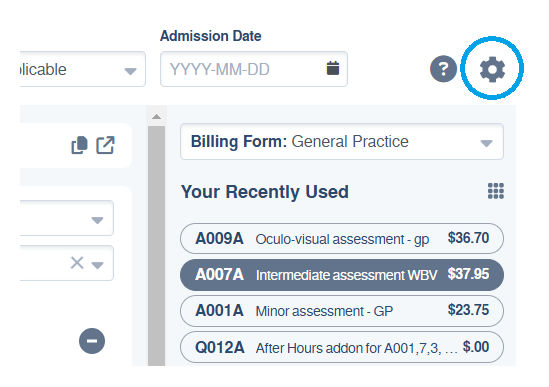
Task: Open in new window via external link icon
Action: click(x=106, y=145)
